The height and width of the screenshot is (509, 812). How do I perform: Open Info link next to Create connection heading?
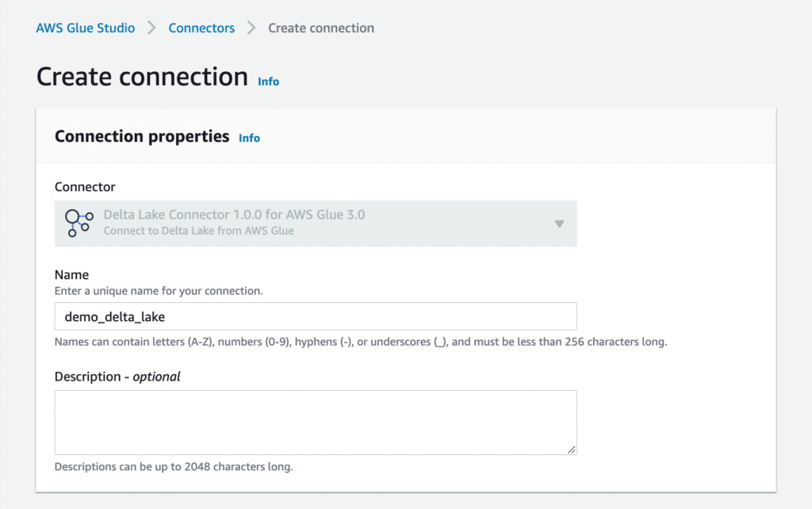(x=268, y=82)
